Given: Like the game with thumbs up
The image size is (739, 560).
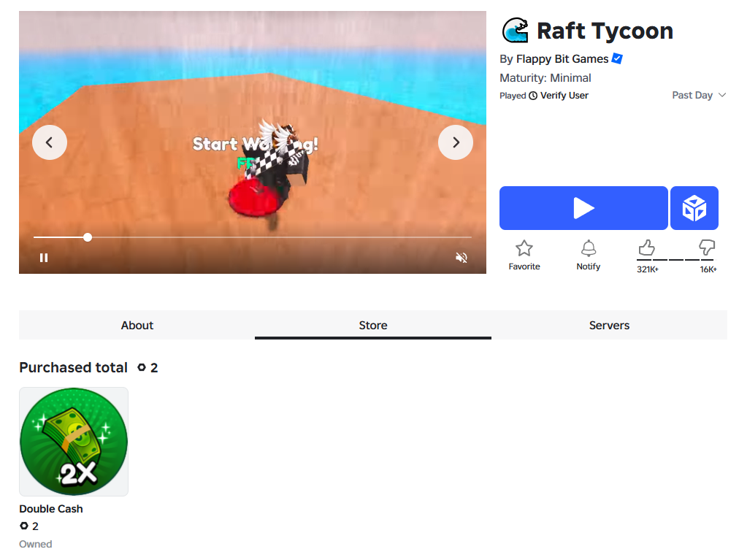Looking at the screenshot, I should tap(647, 248).
